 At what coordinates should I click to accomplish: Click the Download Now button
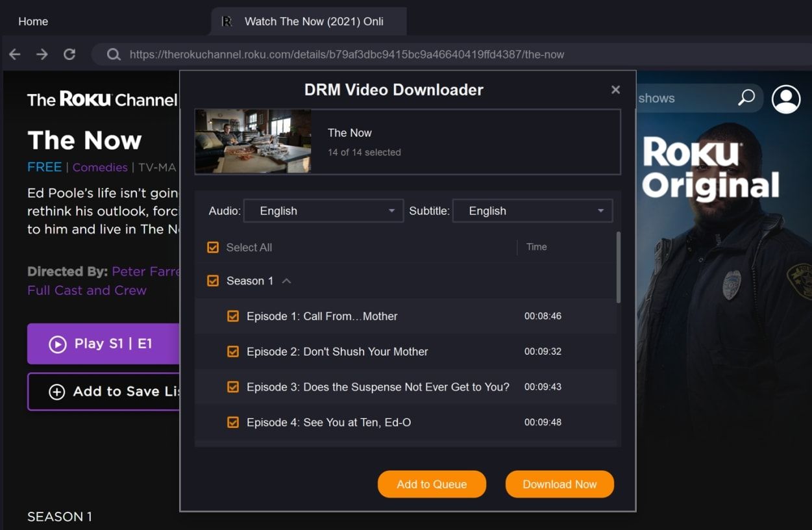tap(560, 485)
